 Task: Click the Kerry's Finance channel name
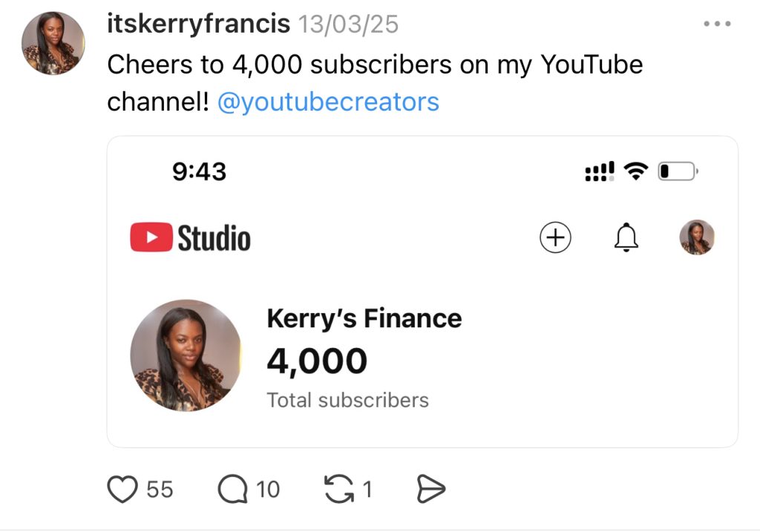click(364, 318)
